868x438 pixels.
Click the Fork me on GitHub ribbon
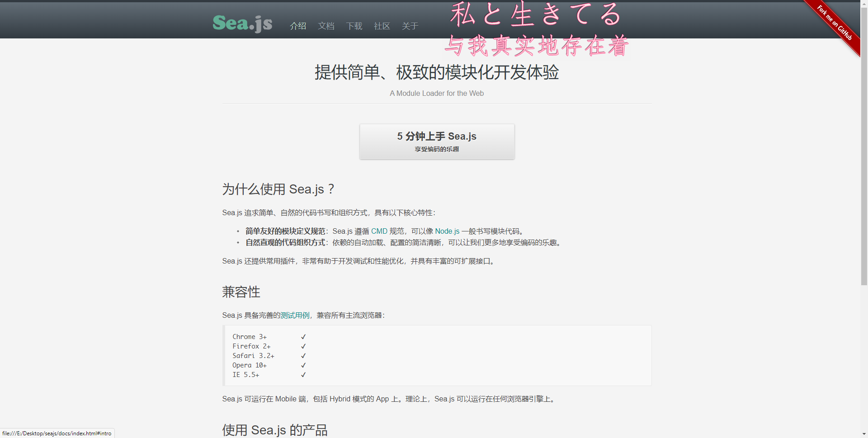(835, 23)
